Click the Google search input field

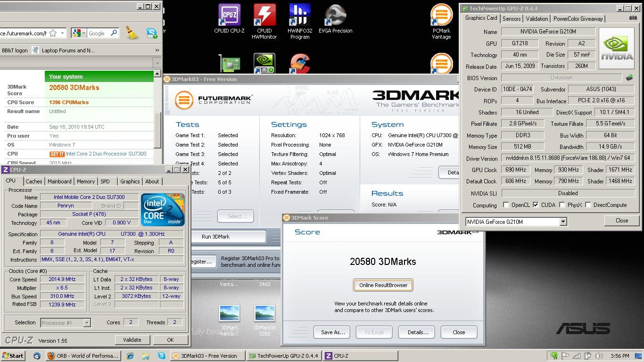(x=99, y=33)
